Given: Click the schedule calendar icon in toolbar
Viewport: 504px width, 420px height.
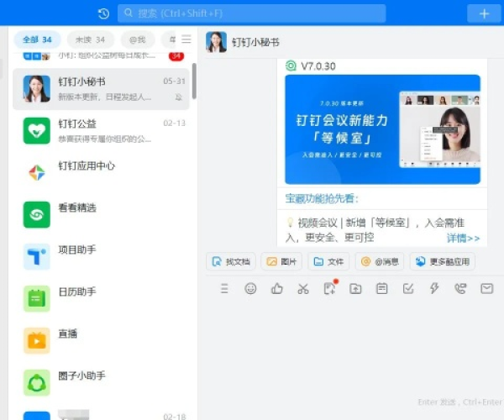Looking at the screenshot, I should coord(382,289).
